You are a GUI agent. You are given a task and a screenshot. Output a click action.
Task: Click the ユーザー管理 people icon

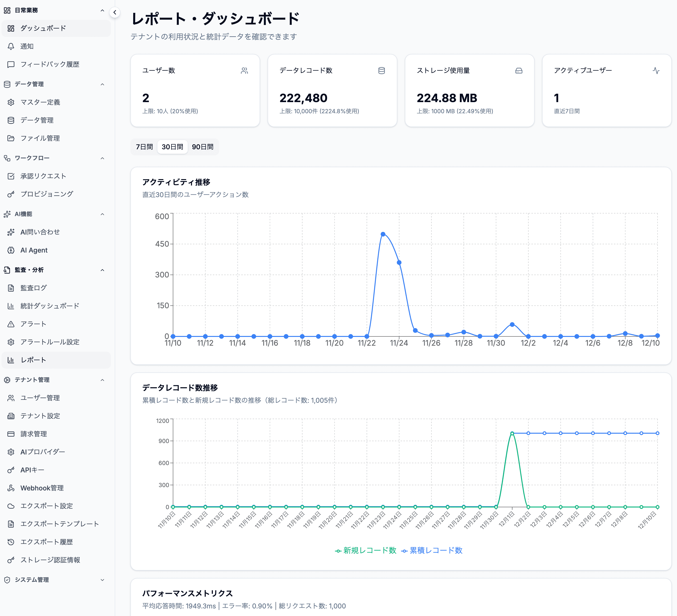11,398
